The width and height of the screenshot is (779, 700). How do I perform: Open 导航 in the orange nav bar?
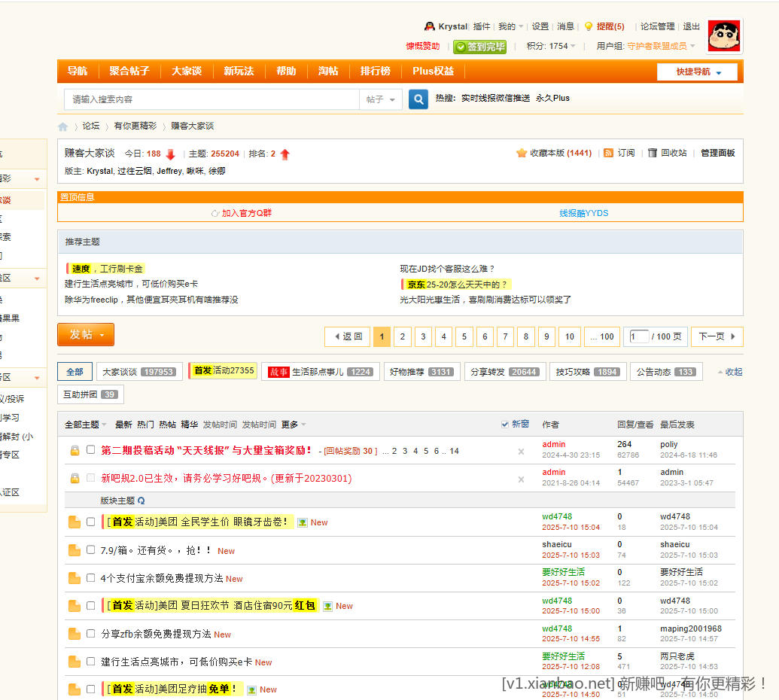tap(78, 71)
